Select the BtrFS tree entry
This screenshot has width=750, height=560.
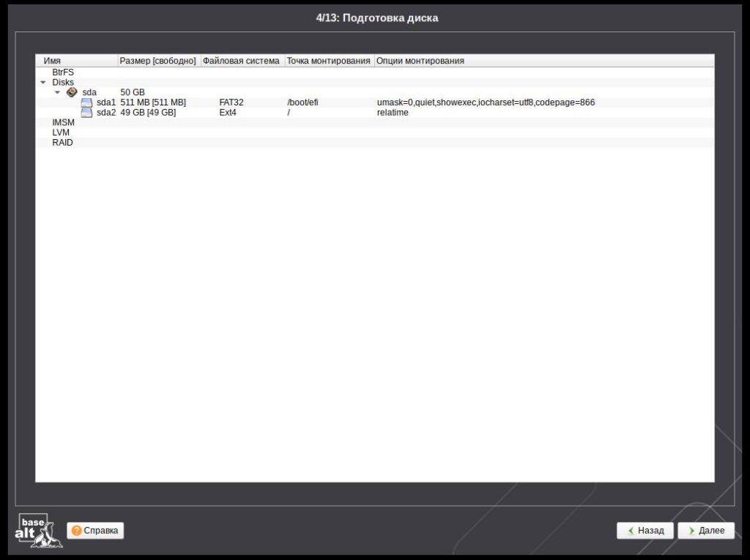tap(63, 72)
